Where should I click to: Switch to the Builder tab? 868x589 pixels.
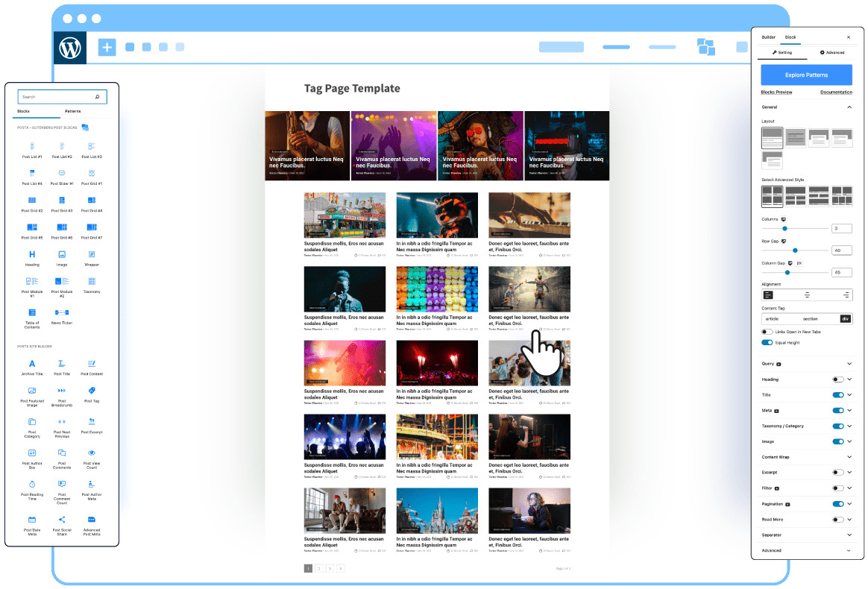click(768, 37)
